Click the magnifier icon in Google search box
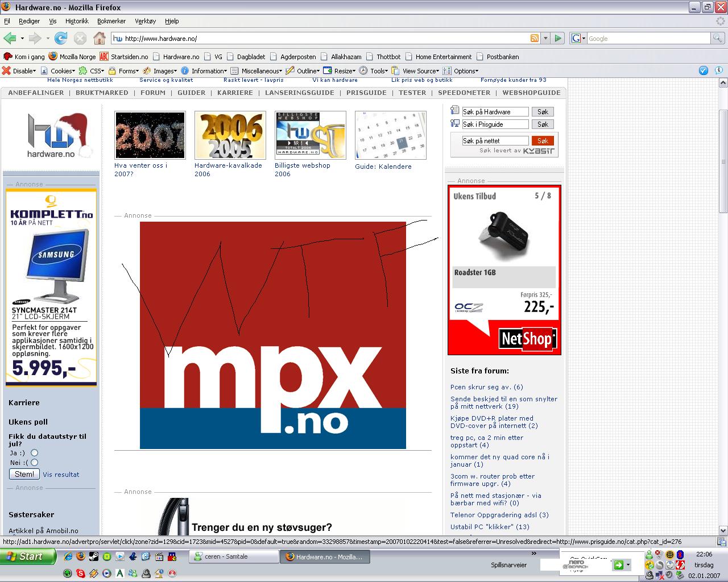The height and width of the screenshot is (582, 728). (718, 38)
